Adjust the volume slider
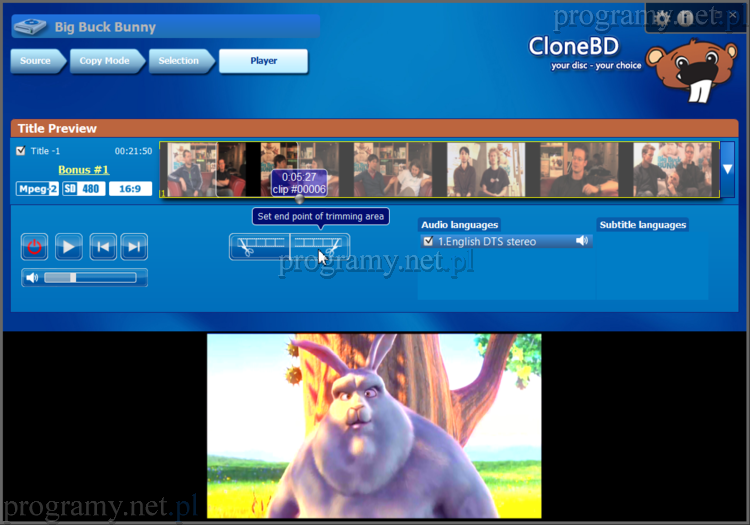The height and width of the screenshot is (525, 750). (72, 277)
